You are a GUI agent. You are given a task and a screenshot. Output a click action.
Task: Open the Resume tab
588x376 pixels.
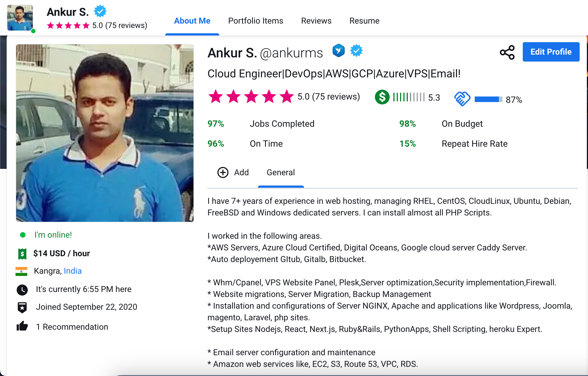pyautogui.click(x=364, y=21)
